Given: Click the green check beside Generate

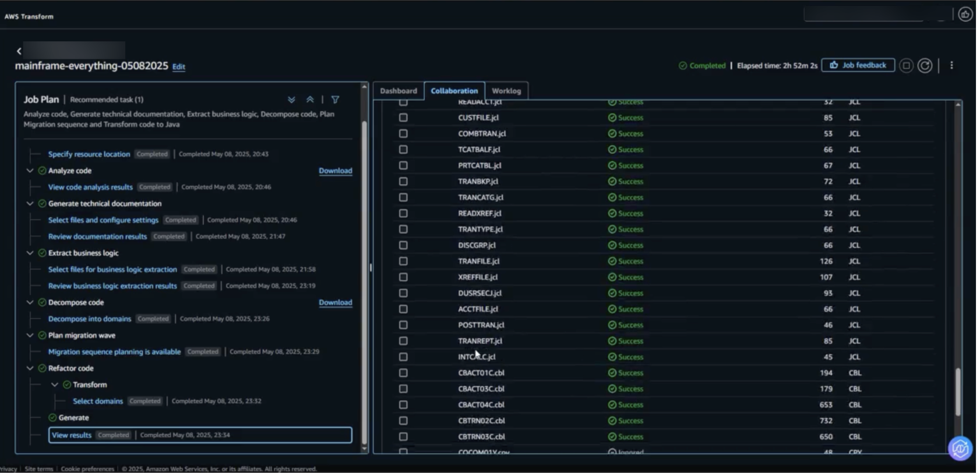Looking at the screenshot, I should coord(52,418).
